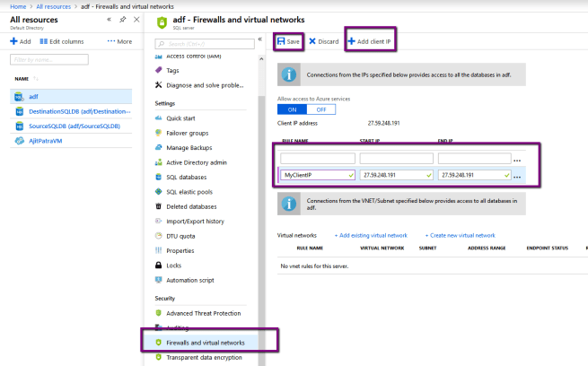Click Create new virtual network link
The width and height of the screenshot is (588, 366).
tap(460, 234)
